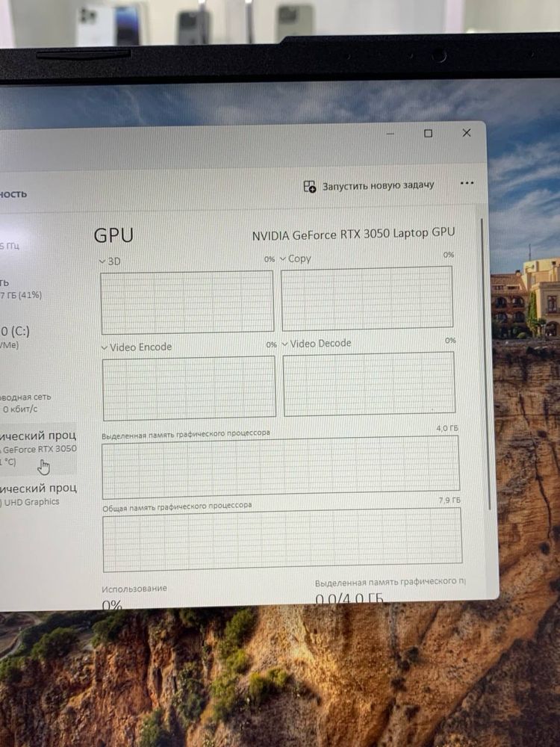Click the vertical scrollbar of the GPU panel
This screenshot has height=747, width=560.
tap(485, 365)
